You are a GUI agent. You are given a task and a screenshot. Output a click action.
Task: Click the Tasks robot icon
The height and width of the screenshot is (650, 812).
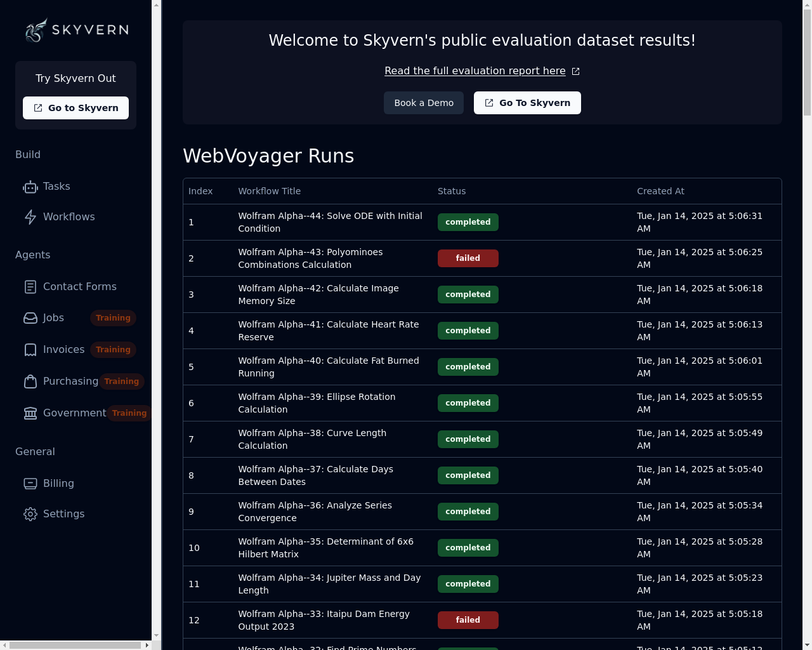30,187
